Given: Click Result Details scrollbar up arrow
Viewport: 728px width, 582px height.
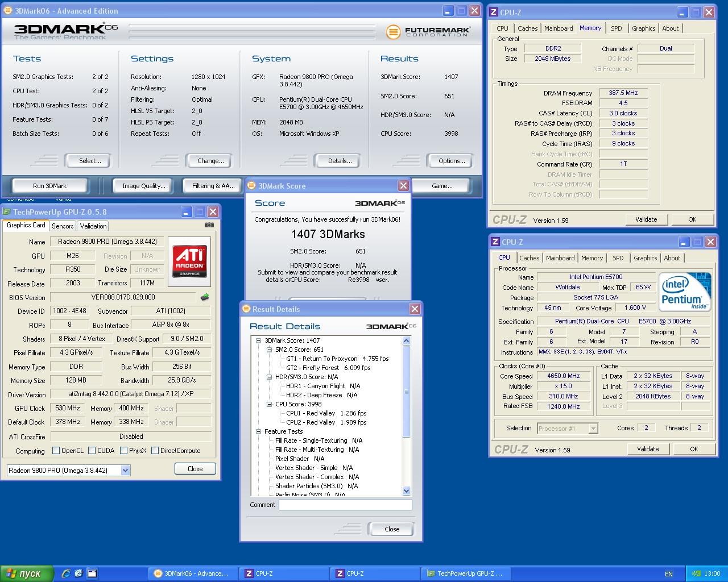Looking at the screenshot, I should click(x=406, y=341).
